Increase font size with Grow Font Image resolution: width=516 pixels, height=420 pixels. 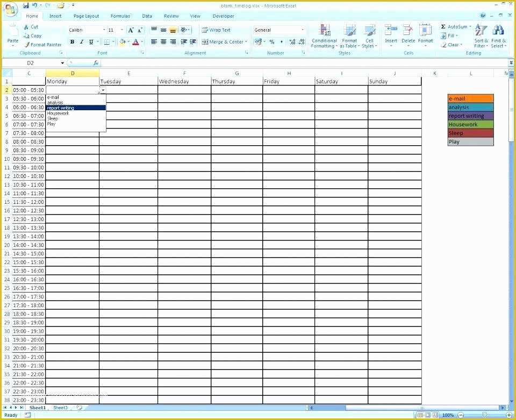[131, 30]
